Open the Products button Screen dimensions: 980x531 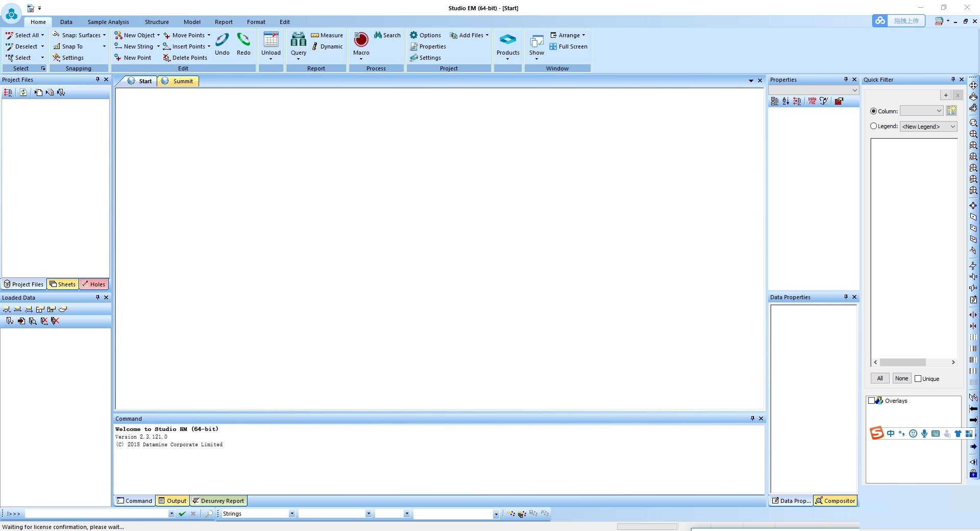tap(508, 45)
